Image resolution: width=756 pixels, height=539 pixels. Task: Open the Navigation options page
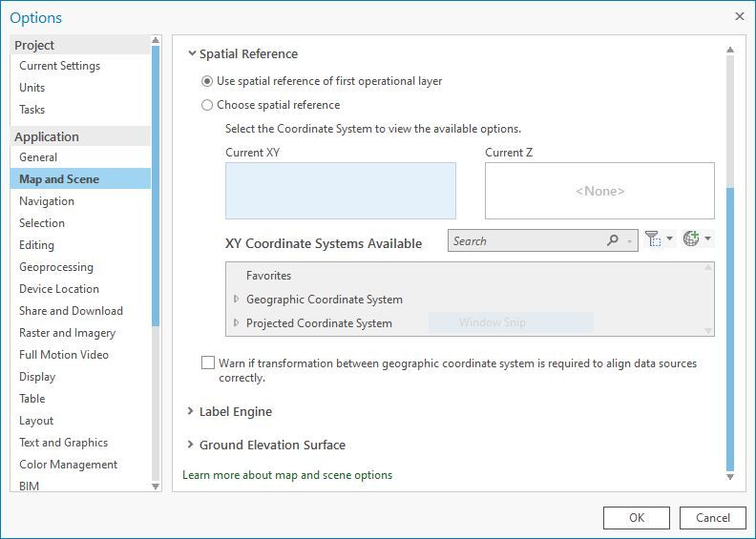click(x=47, y=201)
